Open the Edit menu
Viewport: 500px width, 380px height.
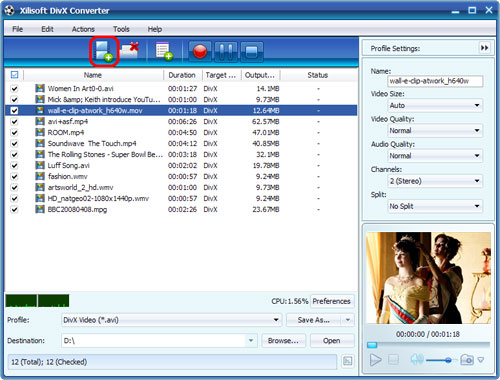point(47,29)
